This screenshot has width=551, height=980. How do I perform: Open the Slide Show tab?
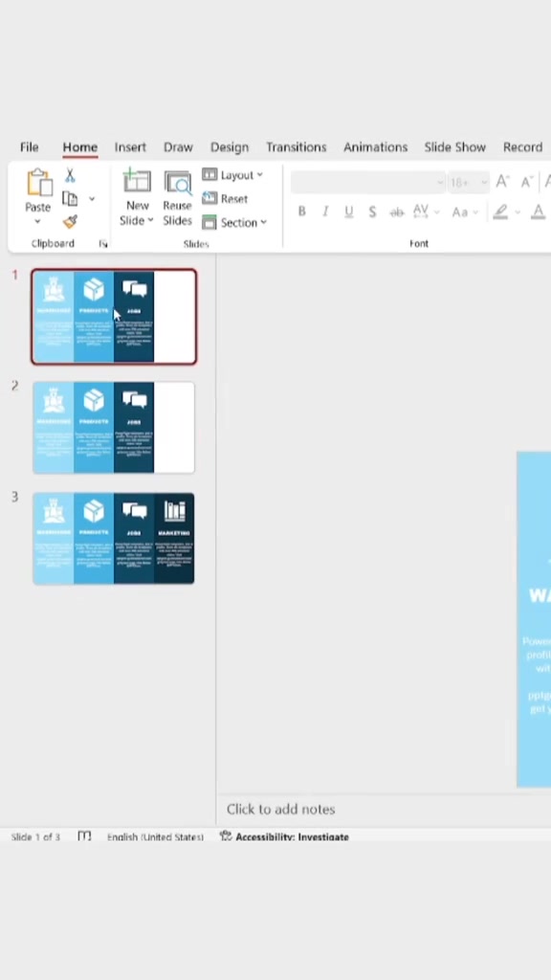[454, 146]
